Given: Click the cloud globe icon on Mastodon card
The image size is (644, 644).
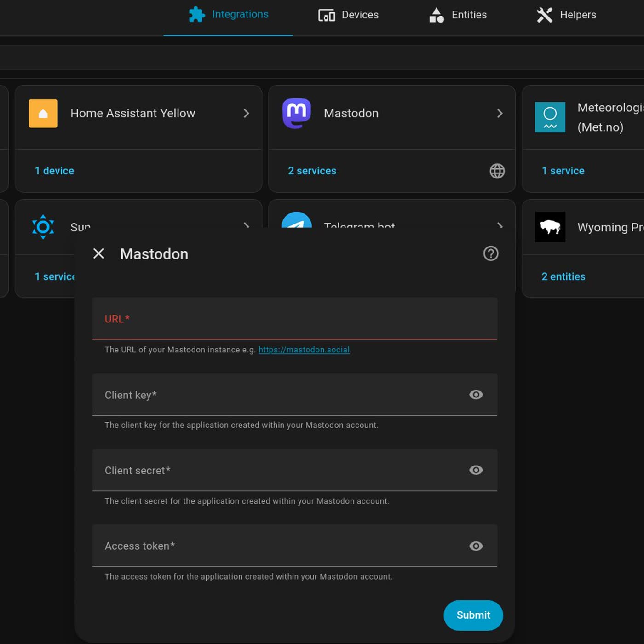Looking at the screenshot, I should coord(497,171).
